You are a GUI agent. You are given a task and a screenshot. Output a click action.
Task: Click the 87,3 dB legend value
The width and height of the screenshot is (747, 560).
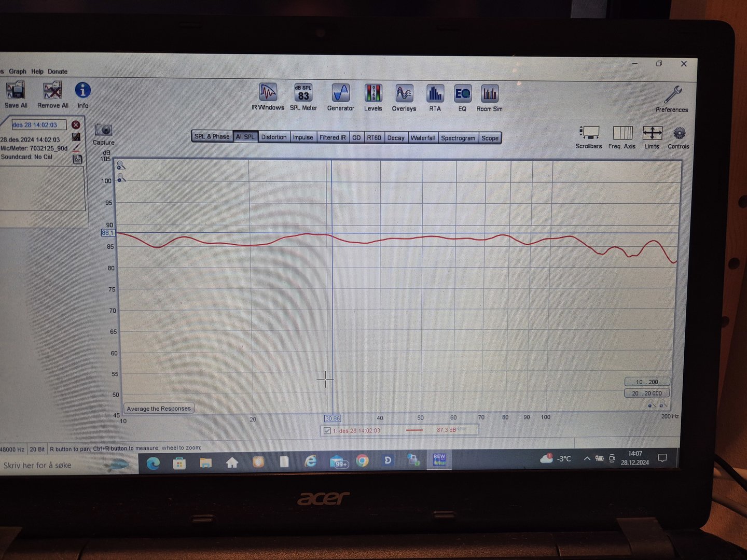click(x=446, y=430)
